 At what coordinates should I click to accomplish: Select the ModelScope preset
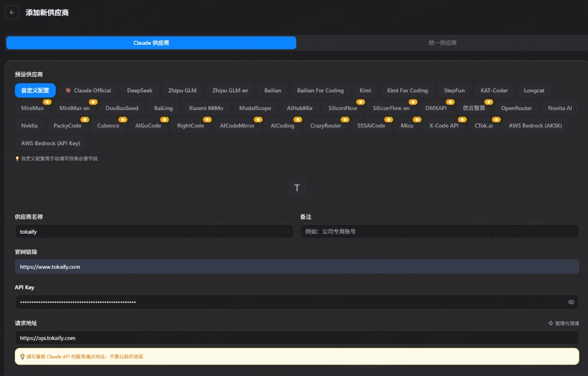255,108
